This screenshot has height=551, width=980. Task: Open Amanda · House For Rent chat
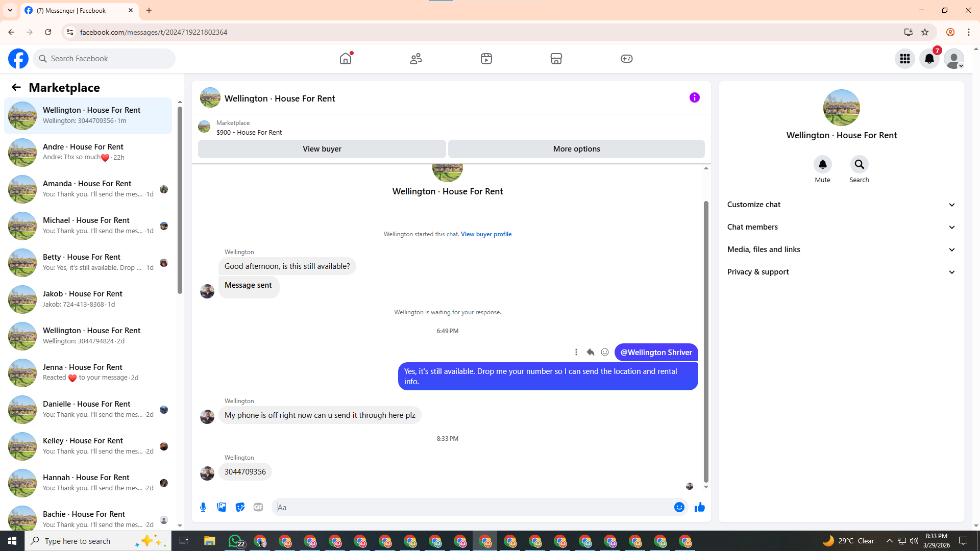coord(88,189)
